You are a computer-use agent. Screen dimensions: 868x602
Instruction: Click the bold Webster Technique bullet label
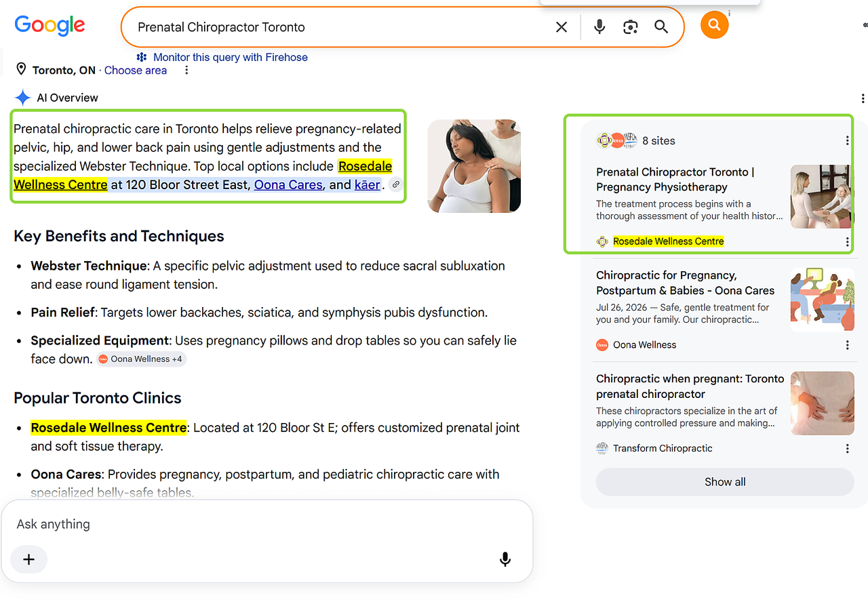[x=89, y=266]
